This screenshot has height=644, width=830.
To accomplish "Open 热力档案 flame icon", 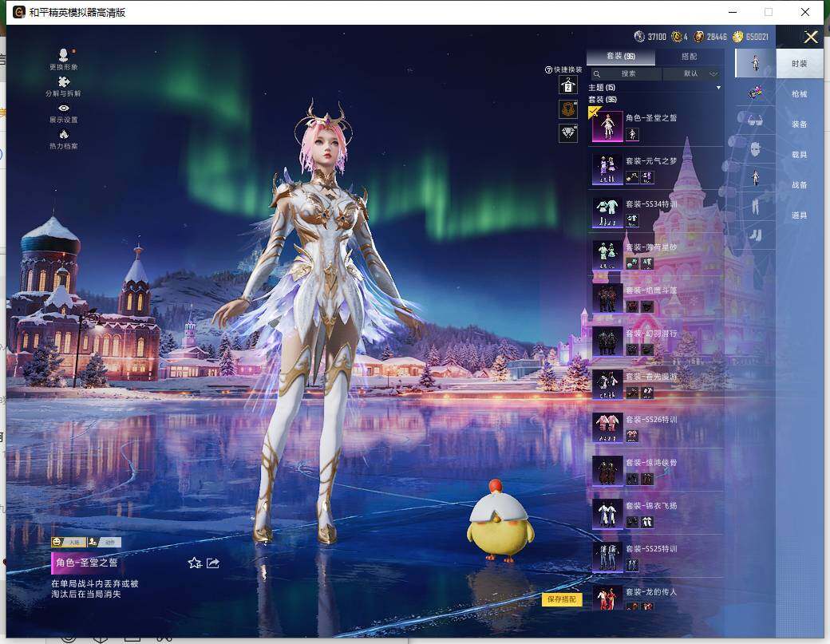I will click(64, 134).
